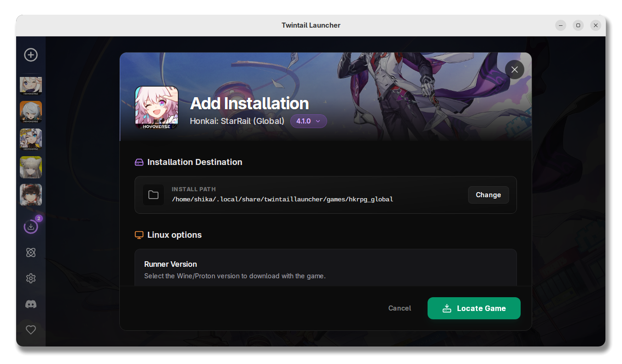Click the Add Installation title
The image size is (622, 364).
pos(250,103)
